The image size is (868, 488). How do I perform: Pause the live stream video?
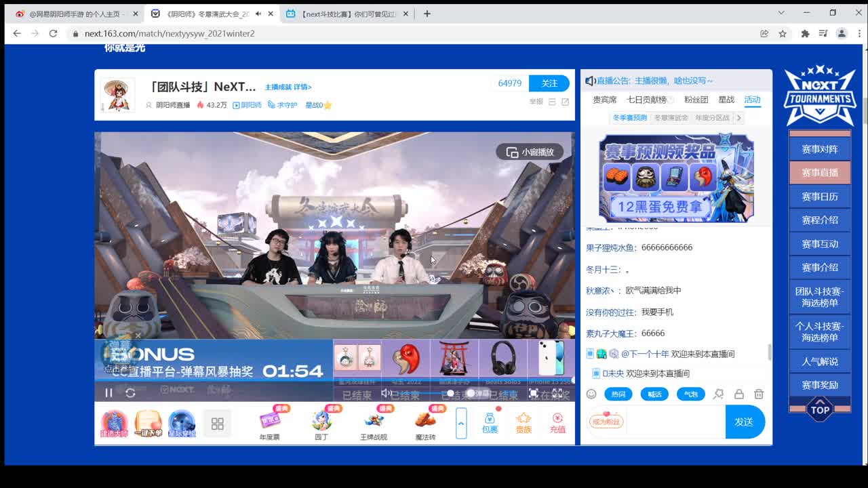tap(108, 392)
